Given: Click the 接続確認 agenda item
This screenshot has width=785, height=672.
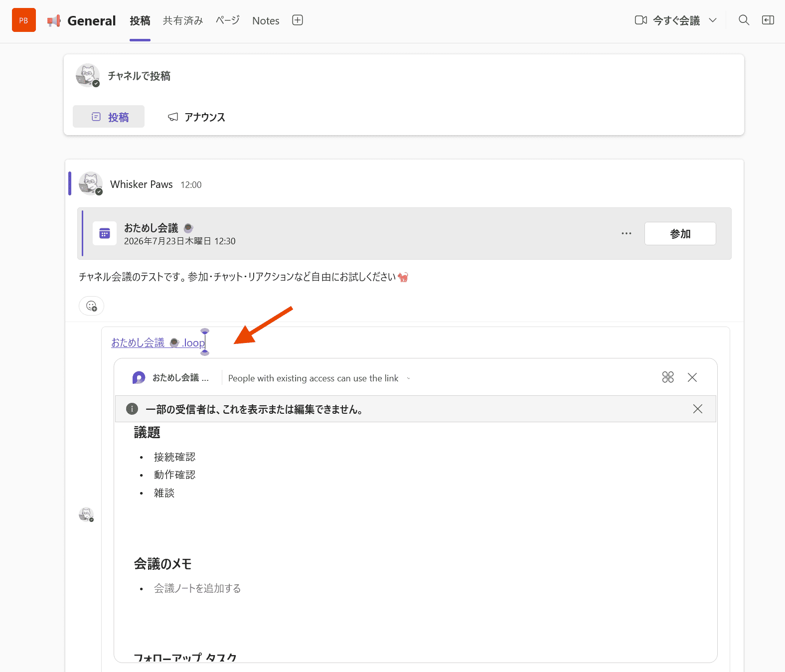Looking at the screenshot, I should [x=174, y=457].
